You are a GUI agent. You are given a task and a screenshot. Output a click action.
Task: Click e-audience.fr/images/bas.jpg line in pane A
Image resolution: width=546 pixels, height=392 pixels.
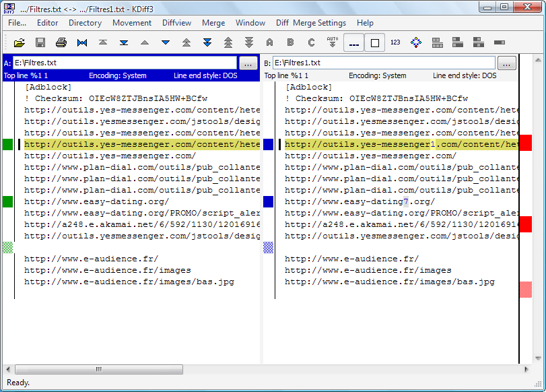(129, 282)
